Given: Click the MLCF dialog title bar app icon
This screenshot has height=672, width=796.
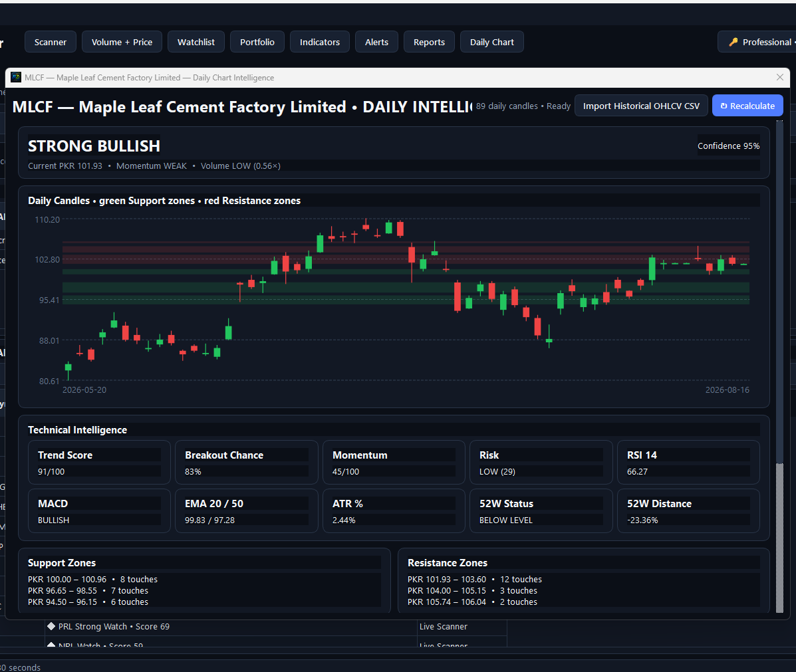Looking at the screenshot, I should click(16, 77).
